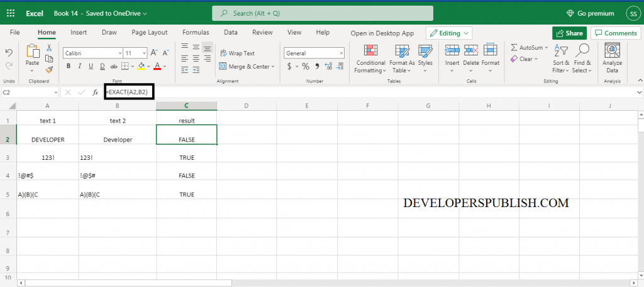Open Conditional Formatting menu
Image resolution: width=644 pixels, height=287 pixels.
point(370,59)
